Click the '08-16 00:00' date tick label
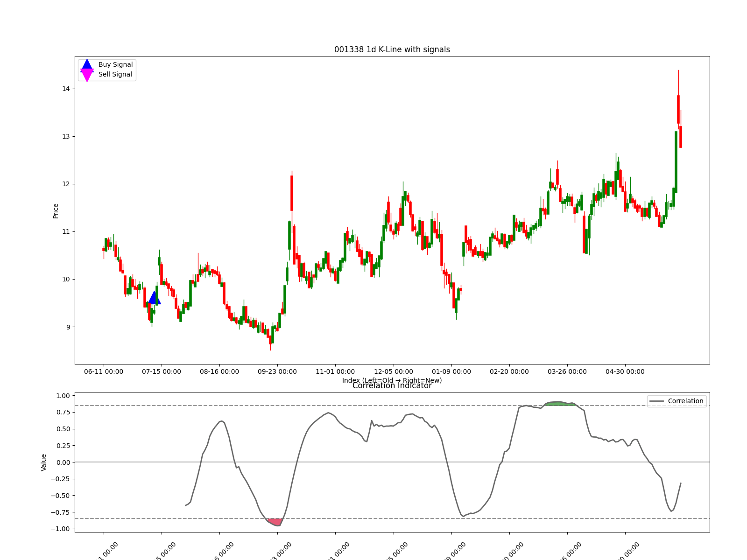Screen dimensions: 747x560 [219, 371]
